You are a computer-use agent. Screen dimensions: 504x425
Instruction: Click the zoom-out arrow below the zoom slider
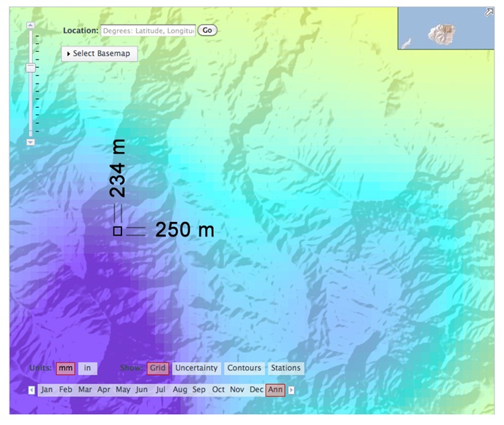point(31,142)
